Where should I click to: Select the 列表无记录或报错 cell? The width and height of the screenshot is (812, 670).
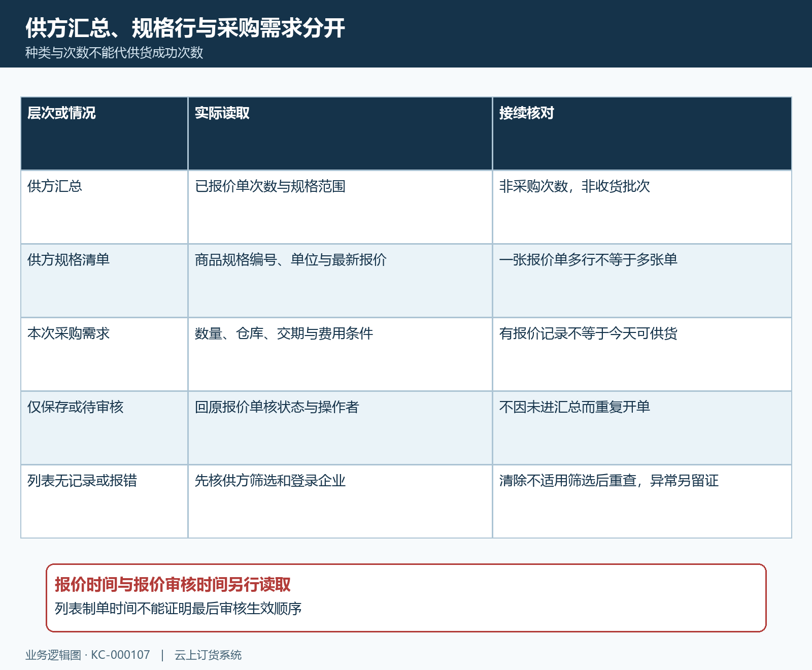coord(104,501)
